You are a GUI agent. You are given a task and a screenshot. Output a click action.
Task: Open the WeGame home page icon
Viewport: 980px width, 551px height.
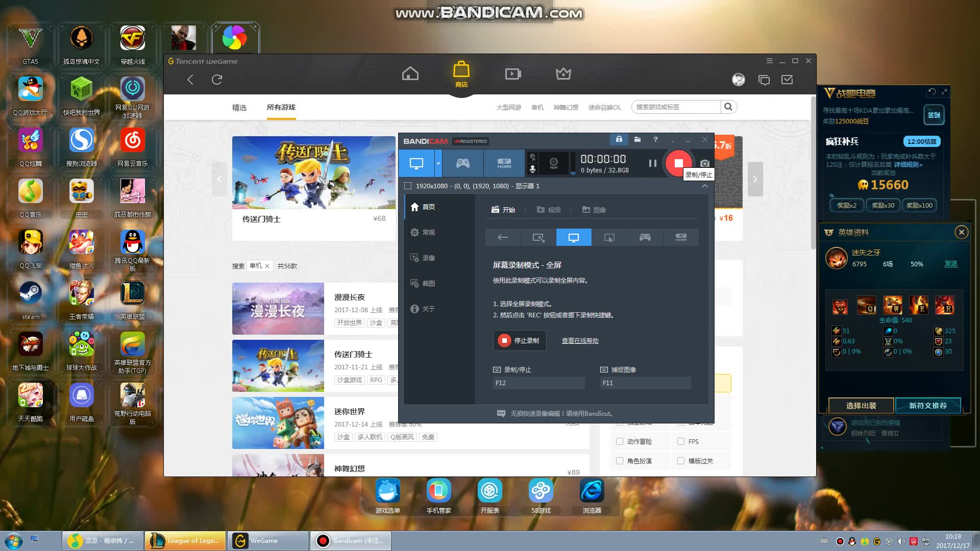click(410, 74)
